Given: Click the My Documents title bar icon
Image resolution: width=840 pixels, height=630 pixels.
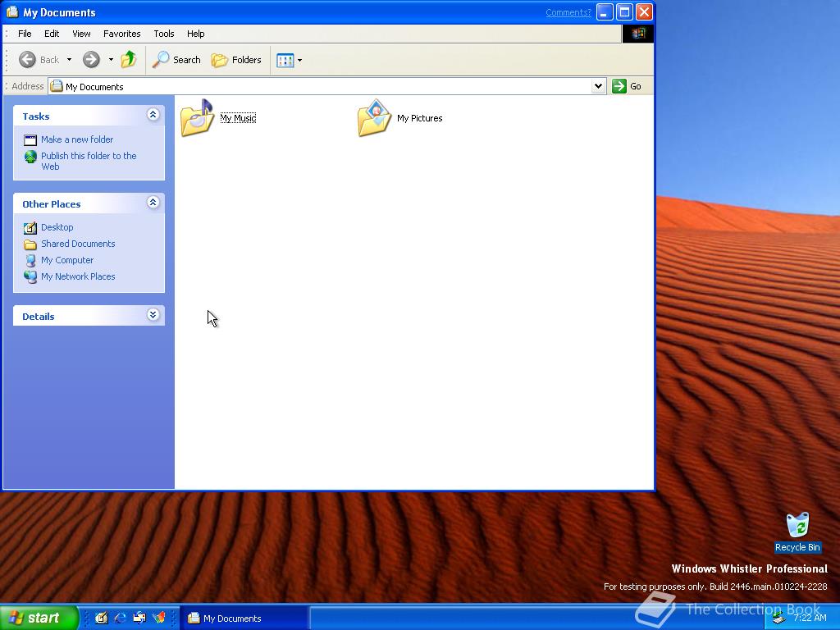Looking at the screenshot, I should click(x=12, y=11).
